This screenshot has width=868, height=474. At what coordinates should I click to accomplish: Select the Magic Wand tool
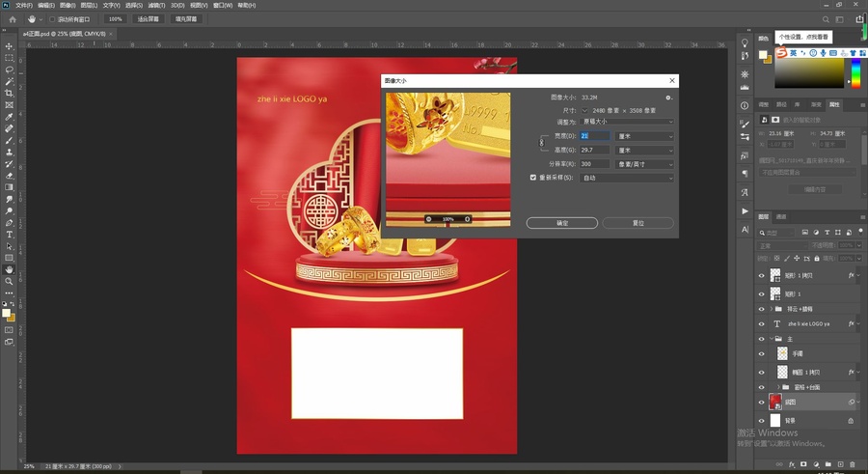[9, 81]
